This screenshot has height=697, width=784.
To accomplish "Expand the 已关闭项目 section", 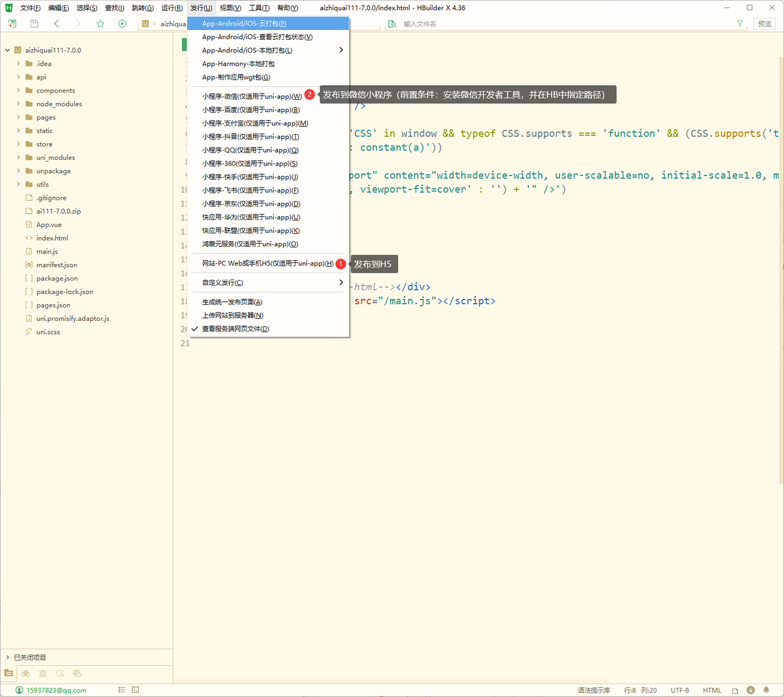I will [7, 657].
